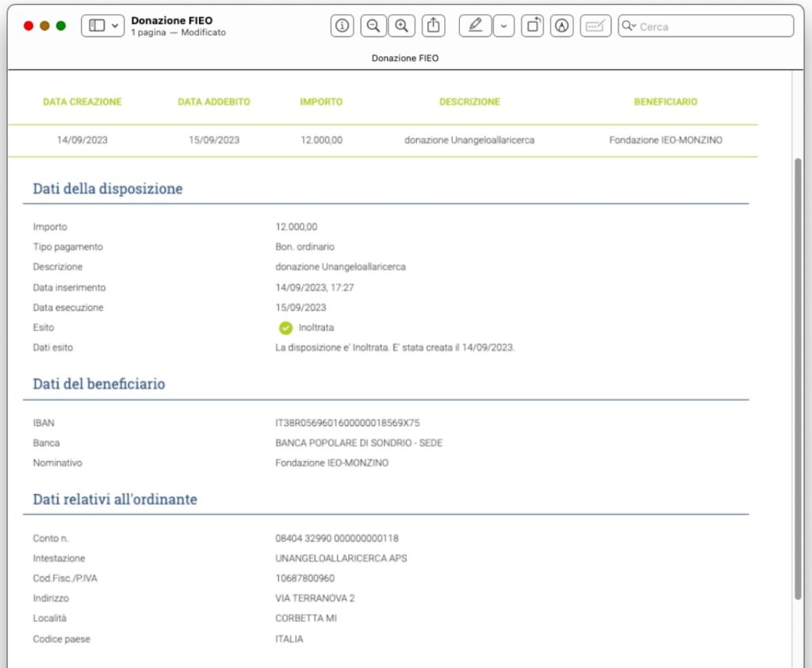
Task: Close the Preview window
Action: pyautogui.click(x=29, y=26)
